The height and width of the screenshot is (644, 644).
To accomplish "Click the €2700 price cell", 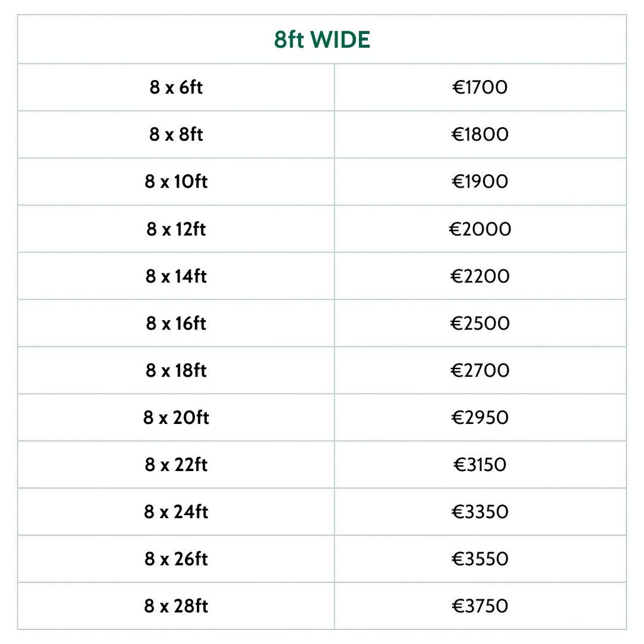I will tap(480, 370).
